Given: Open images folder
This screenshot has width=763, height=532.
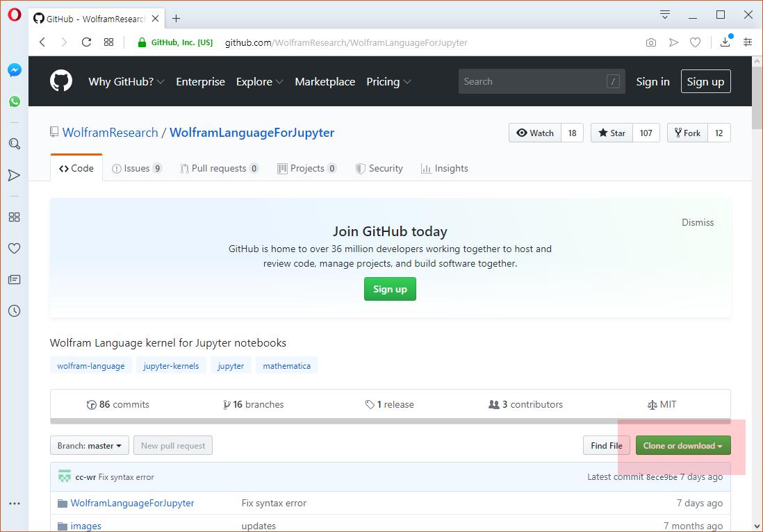Looking at the screenshot, I should click(x=85, y=526).
